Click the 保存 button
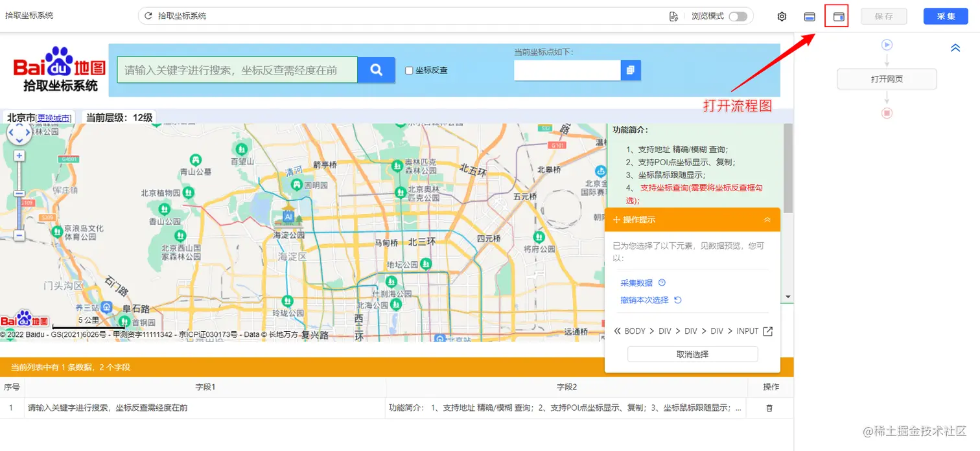The width and height of the screenshot is (980, 451). (x=883, y=16)
